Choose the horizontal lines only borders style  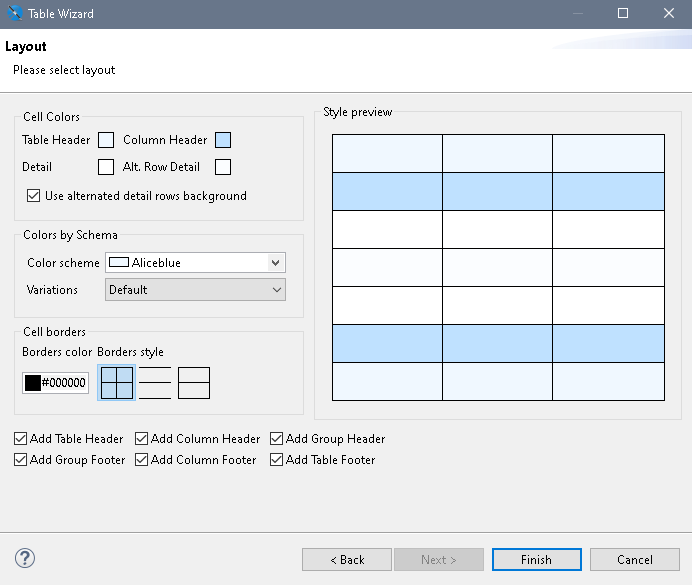click(155, 383)
